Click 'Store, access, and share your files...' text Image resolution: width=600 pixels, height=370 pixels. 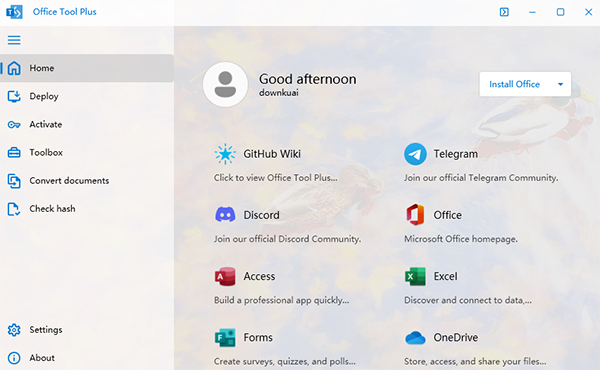475,361
